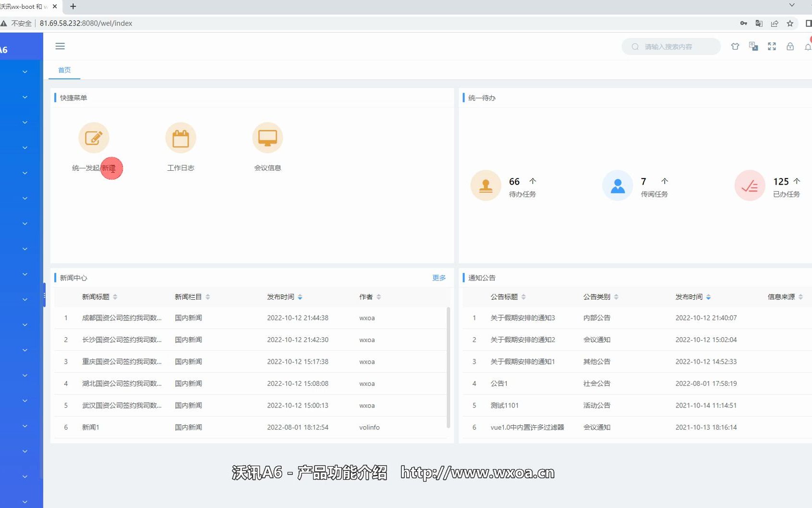812x508 pixels.
Task: Open notice 测试1101
Action: coord(504,406)
